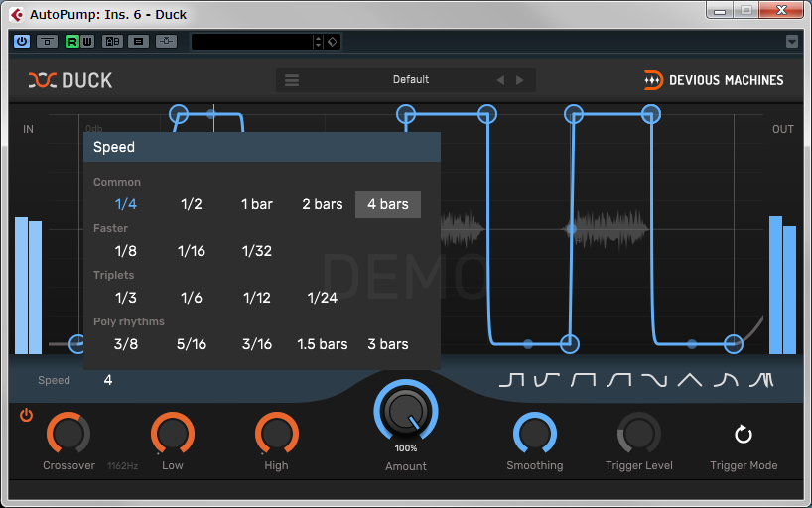Click the AutoPump window app icon in title bar
Image resolution: width=812 pixels, height=508 pixels.
pyautogui.click(x=17, y=15)
